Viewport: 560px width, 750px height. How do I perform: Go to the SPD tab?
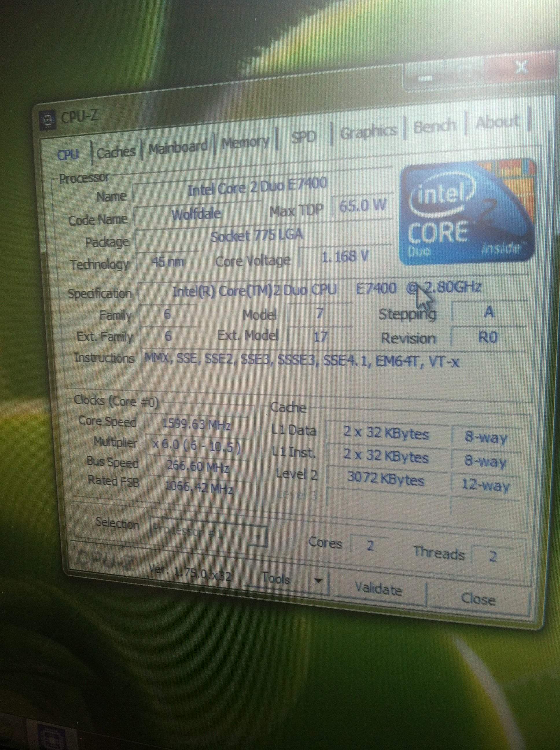(x=303, y=136)
